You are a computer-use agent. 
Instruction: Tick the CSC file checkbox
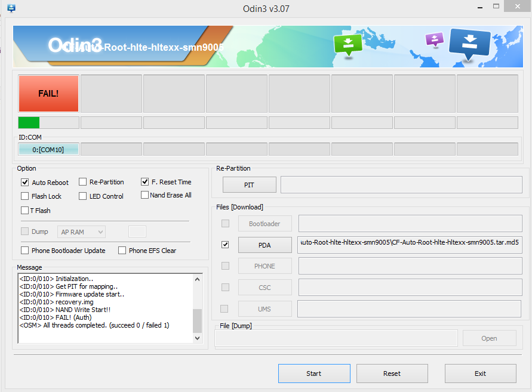(x=225, y=287)
